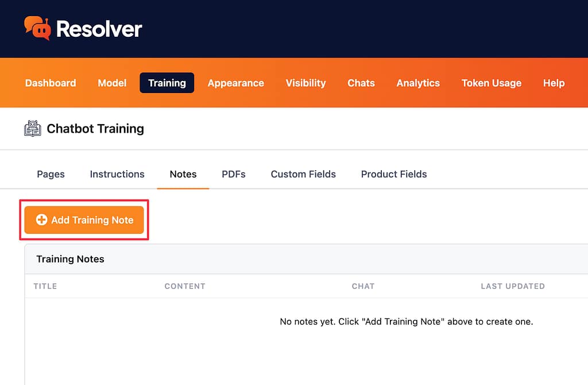Click the Chatbot Training page title
588x385 pixels.
coord(95,129)
